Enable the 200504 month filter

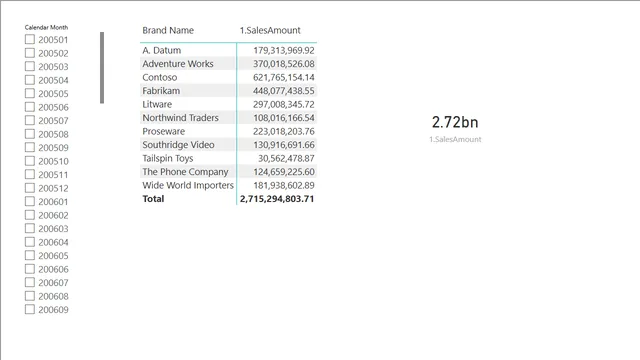click(x=30, y=80)
